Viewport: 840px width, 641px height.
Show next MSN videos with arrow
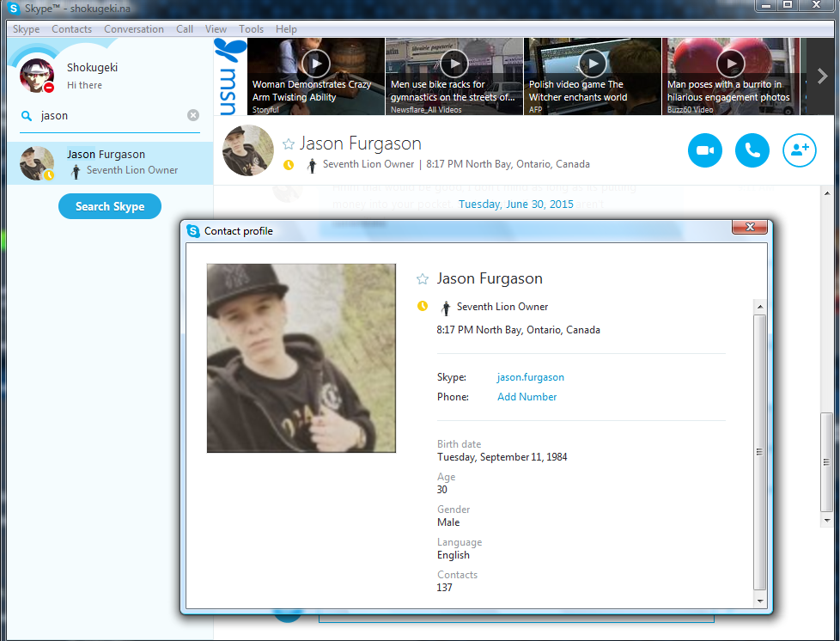(822, 76)
